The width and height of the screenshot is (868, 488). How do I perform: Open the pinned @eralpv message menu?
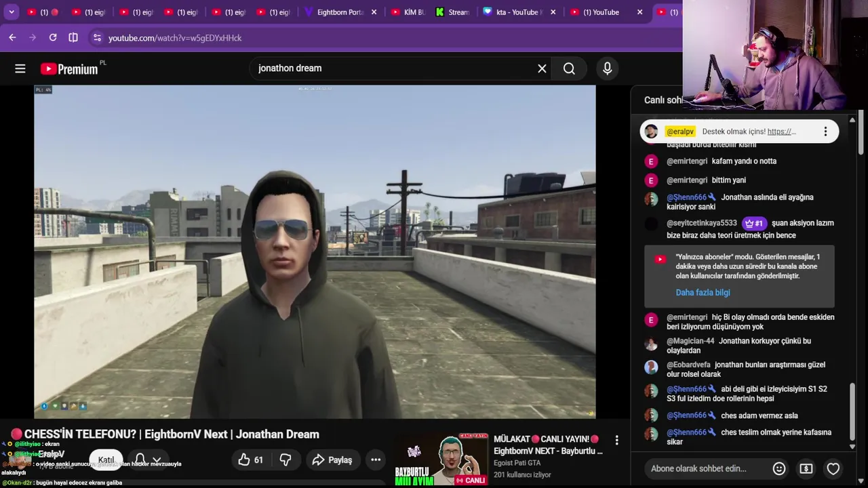pos(825,131)
